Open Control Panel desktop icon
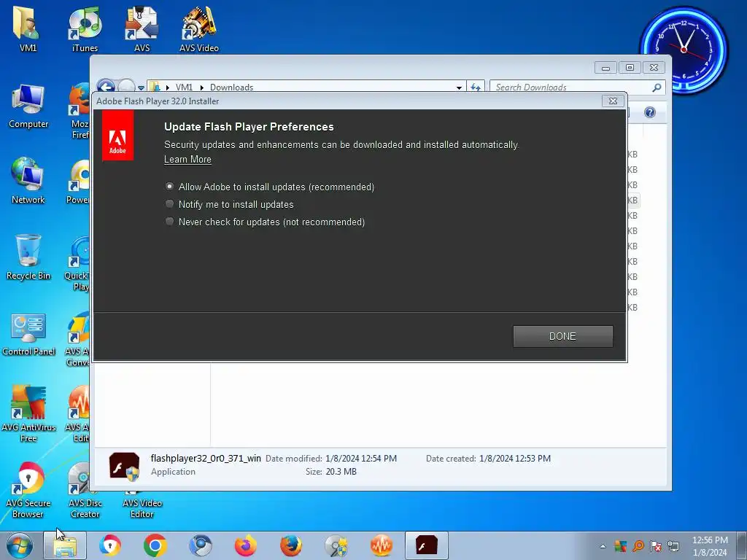 28,333
